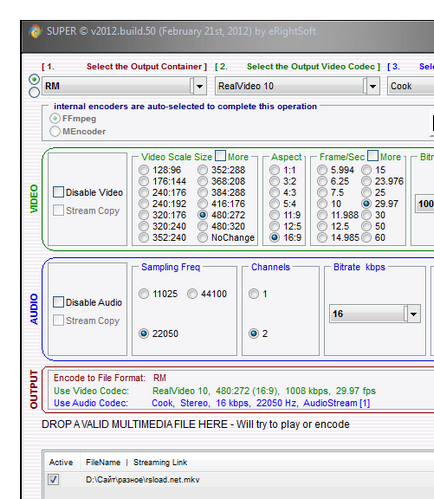Click the FileName column header
Viewport: 434px width, 499px height.
click(x=103, y=462)
